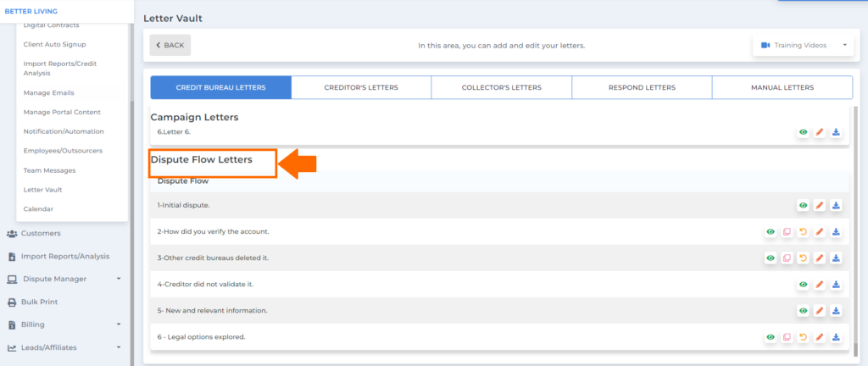Open Calendar submenu item
868x366 pixels.
tap(38, 209)
